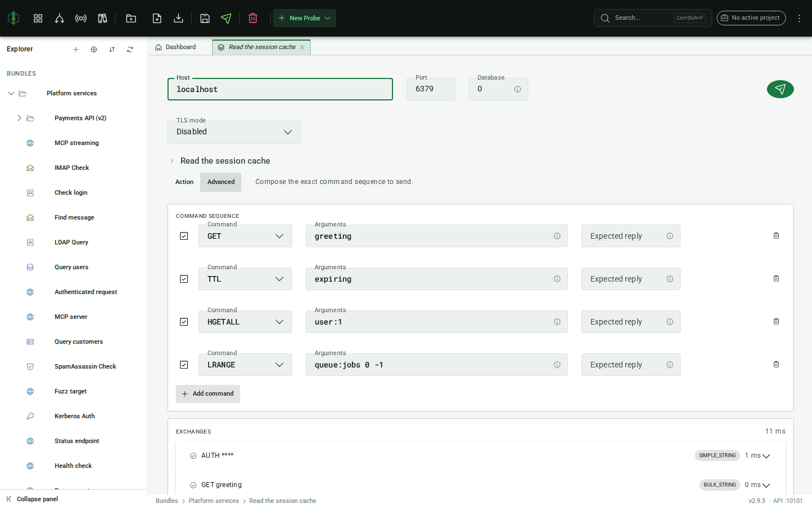Click the broadcast signal icon in toolbar

81,18
